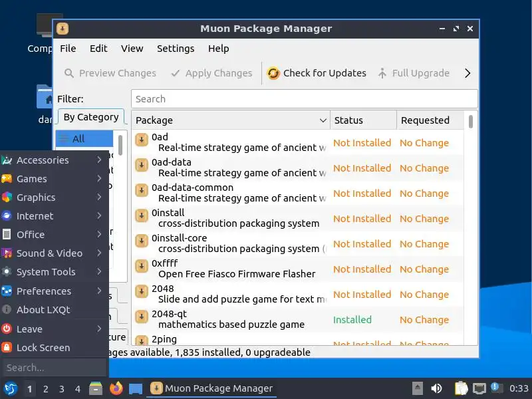Screen dimensions: 532x399
Task: Click the Muon app icon in title bar
Action: coord(63,29)
